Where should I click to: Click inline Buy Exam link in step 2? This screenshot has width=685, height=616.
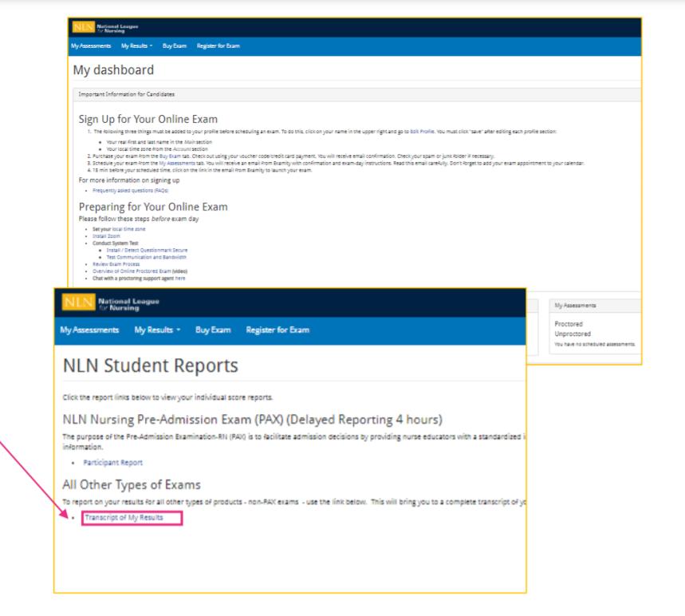170,156
